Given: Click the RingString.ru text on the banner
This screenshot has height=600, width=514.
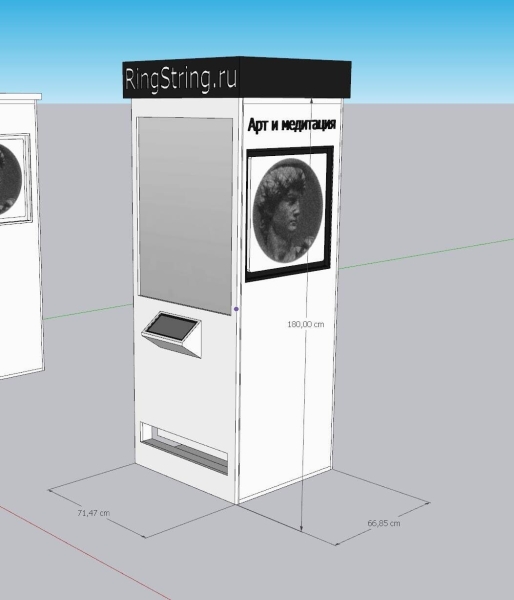Looking at the screenshot, I should 181,80.
